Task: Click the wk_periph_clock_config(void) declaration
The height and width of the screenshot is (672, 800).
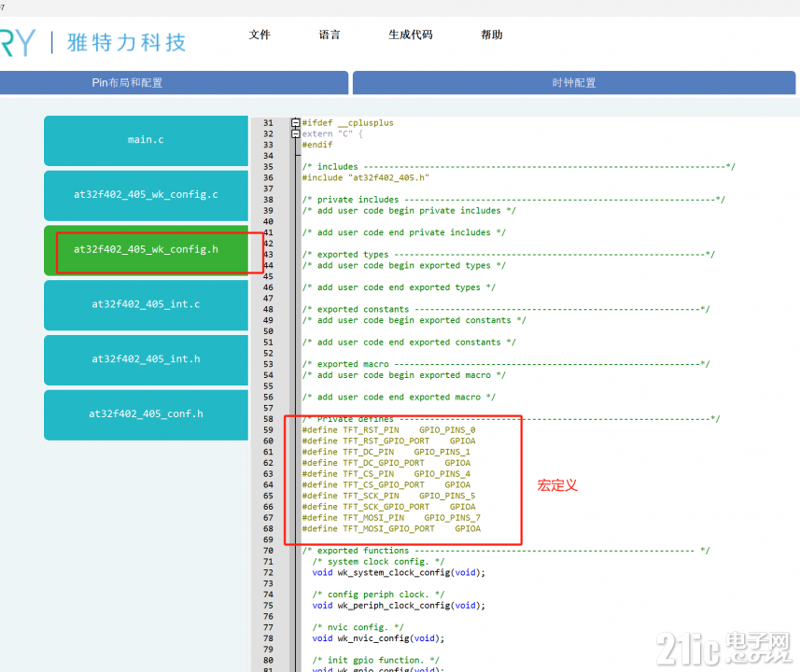Action: tap(399, 606)
